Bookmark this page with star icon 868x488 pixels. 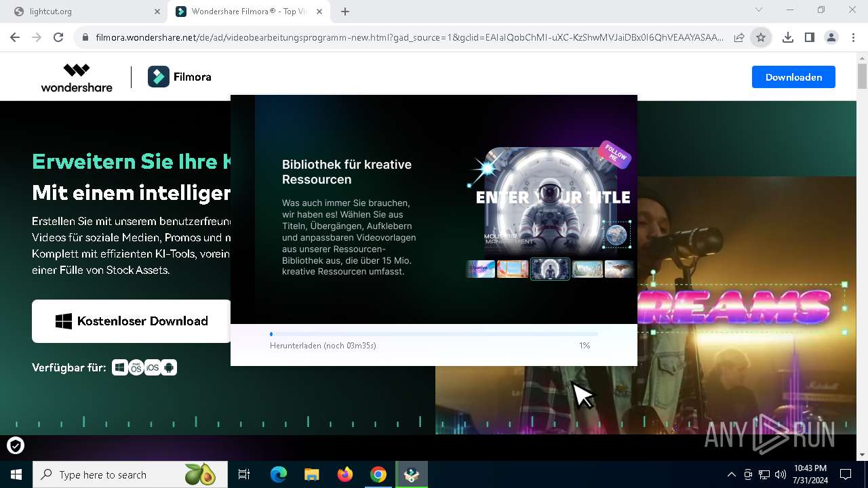[x=761, y=38]
